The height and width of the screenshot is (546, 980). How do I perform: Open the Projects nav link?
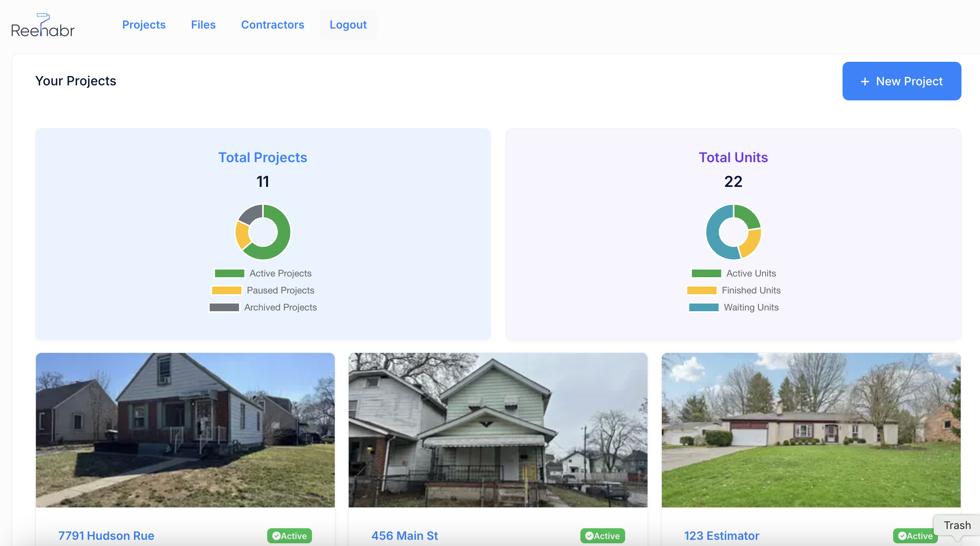tap(144, 25)
